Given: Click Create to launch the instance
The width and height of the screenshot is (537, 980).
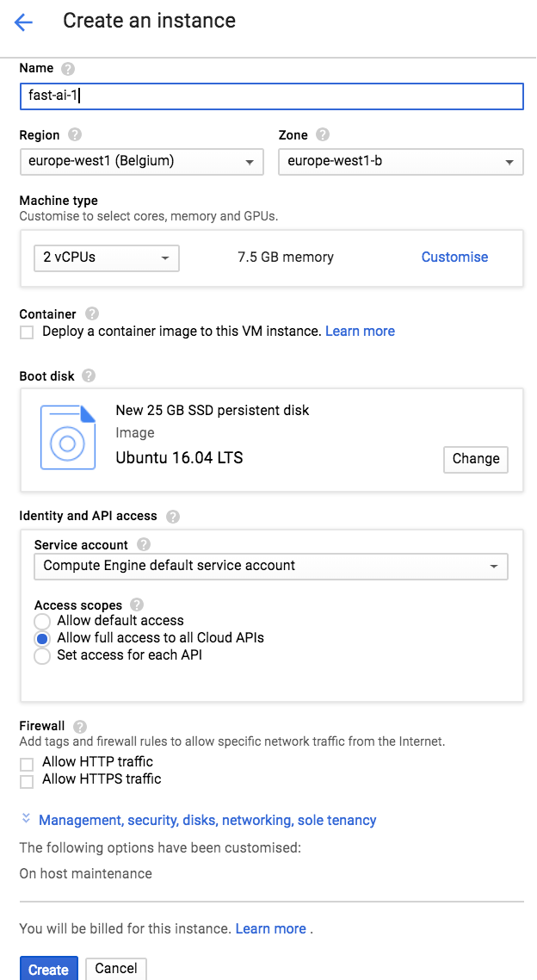Looking at the screenshot, I should (48, 968).
